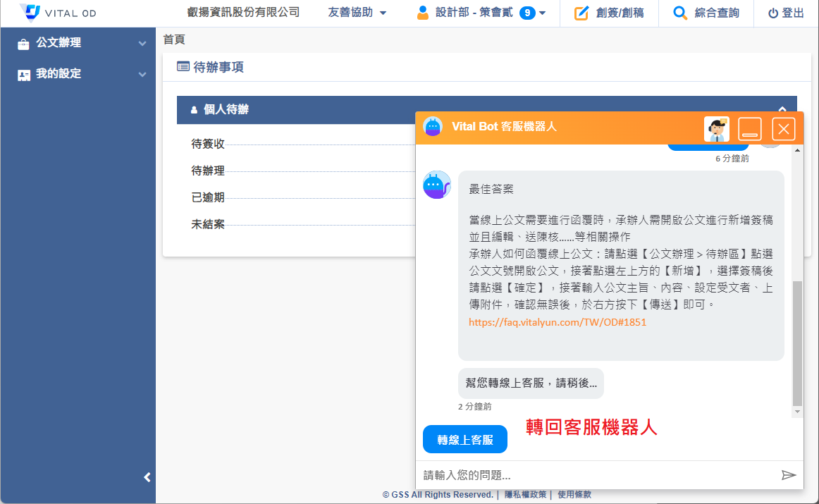Click the 創簽/創稿 edit icon
Image resolution: width=819 pixels, height=504 pixels.
point(581,13)
